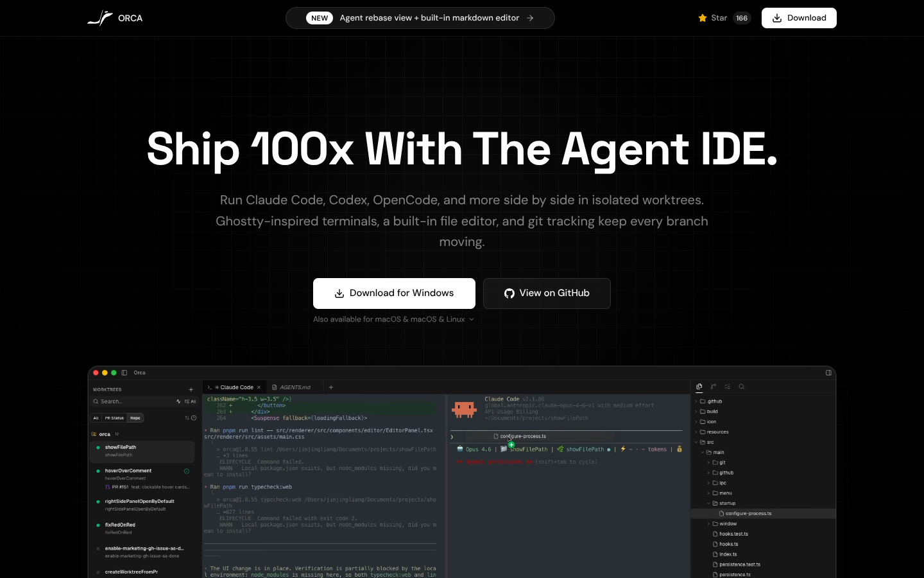
Task: Click the new tab plus icon
Action: pyautogui.click(x=331, y=387)
